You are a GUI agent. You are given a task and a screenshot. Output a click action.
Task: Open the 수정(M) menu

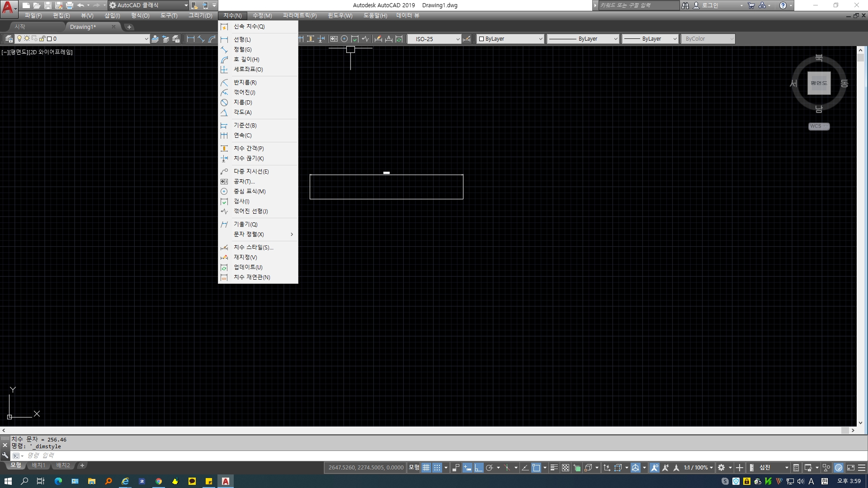pos(262,16)
